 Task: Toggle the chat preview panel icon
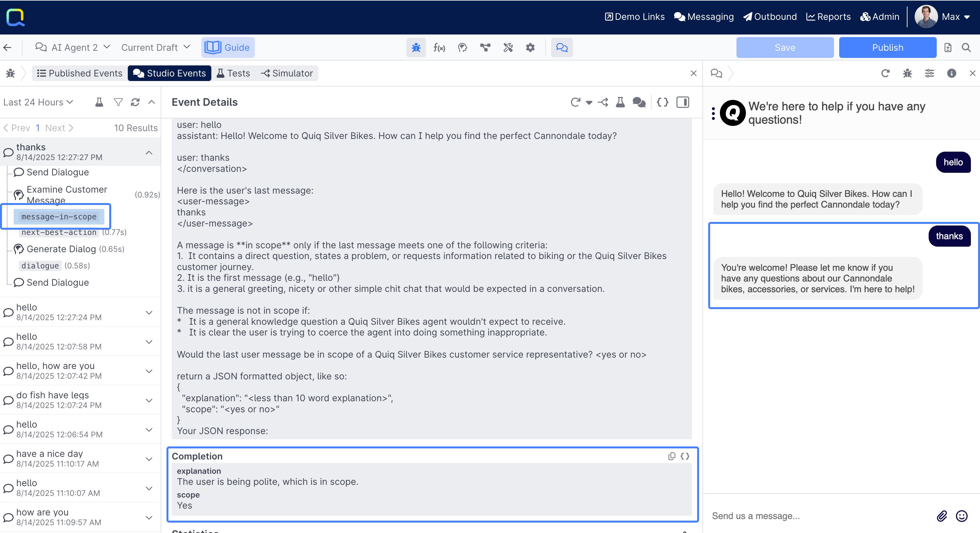coord(562,48)
